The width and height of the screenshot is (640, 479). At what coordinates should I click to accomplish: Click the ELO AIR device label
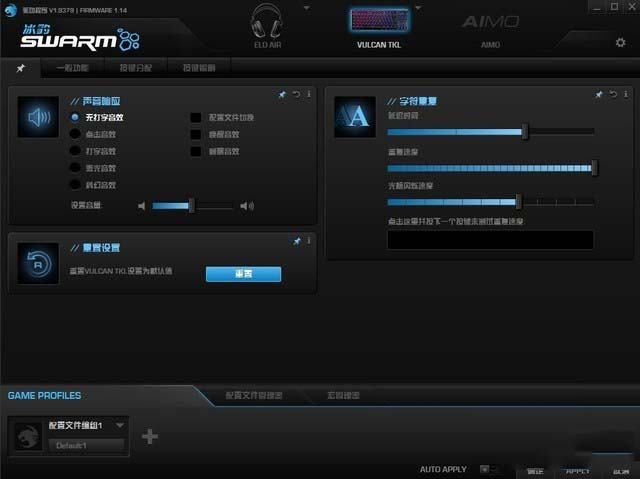[x=267, y=45]
